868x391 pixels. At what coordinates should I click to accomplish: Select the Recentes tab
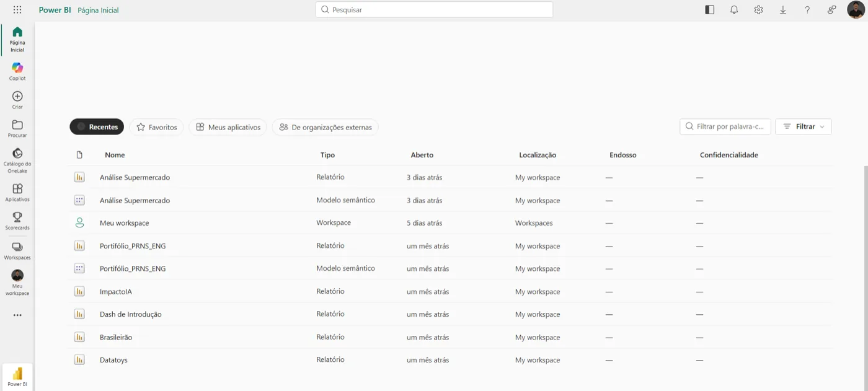pyautogui.click(x=97, y=127)
